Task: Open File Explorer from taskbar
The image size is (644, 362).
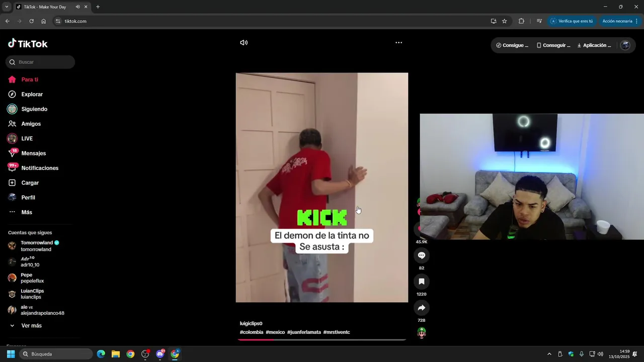Action: tap(116, 354)
